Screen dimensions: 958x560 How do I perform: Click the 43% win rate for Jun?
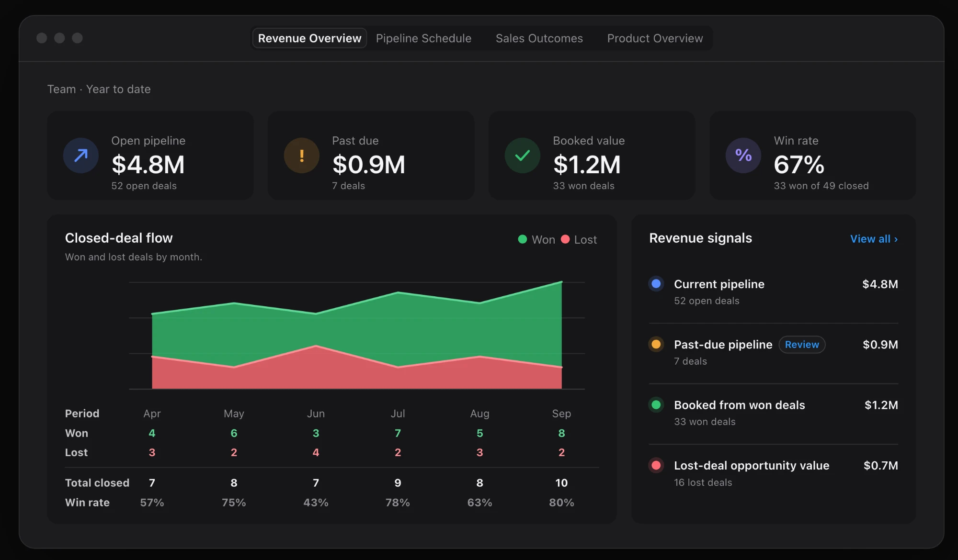click(316, 503)
